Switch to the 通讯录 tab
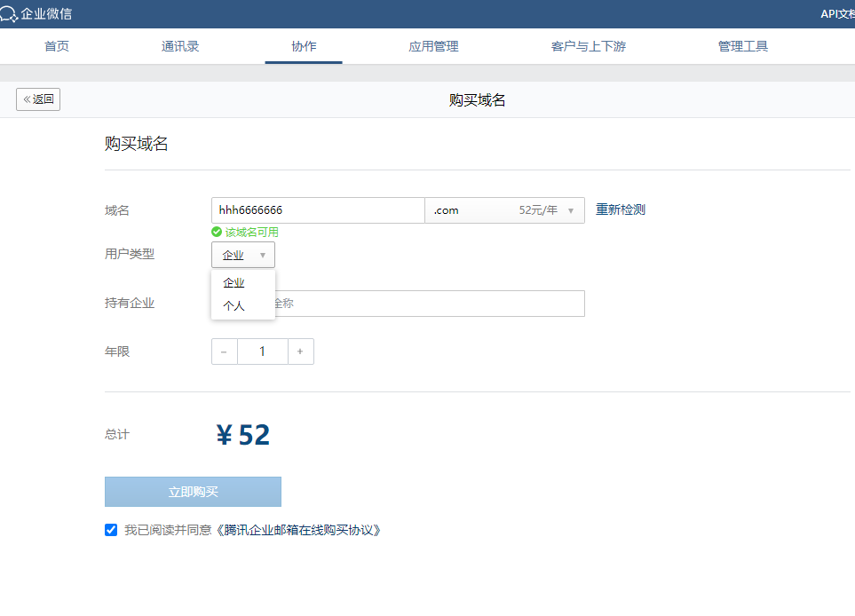This screenshot has width=855, height=616. point(180,46)
